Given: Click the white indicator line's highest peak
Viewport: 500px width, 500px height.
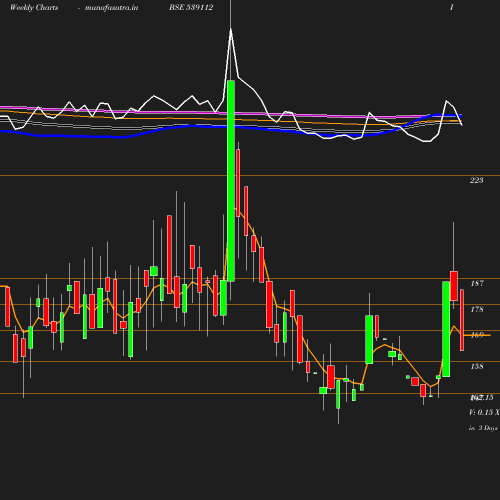Looking at the screenshot, I should [x=231, y=30].
